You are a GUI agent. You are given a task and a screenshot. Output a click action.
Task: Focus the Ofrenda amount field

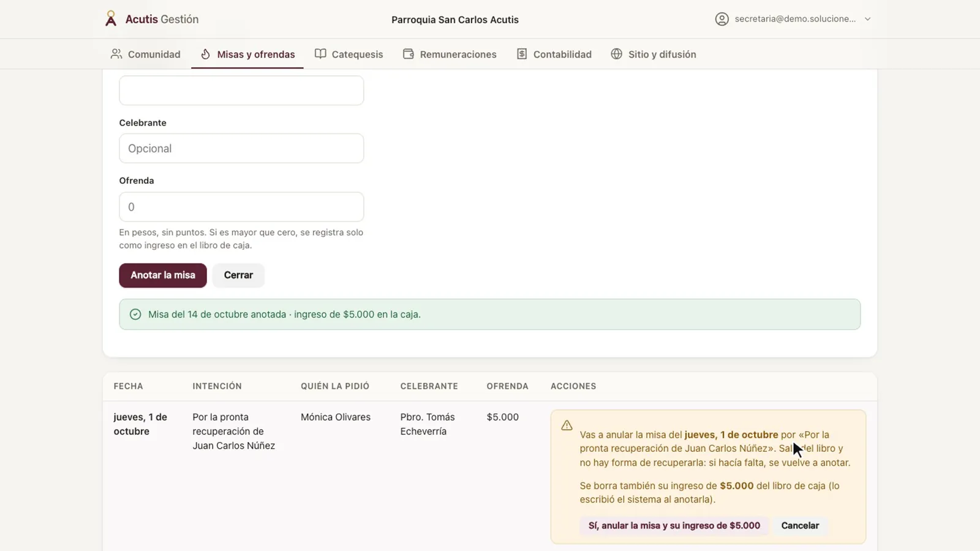pos(241,207)
